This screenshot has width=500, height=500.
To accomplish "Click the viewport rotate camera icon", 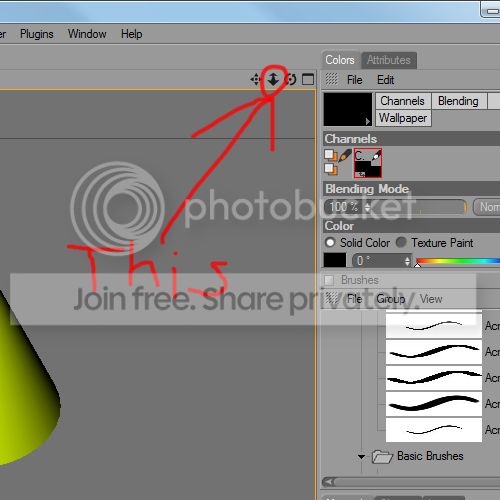I will click(290, 79).
